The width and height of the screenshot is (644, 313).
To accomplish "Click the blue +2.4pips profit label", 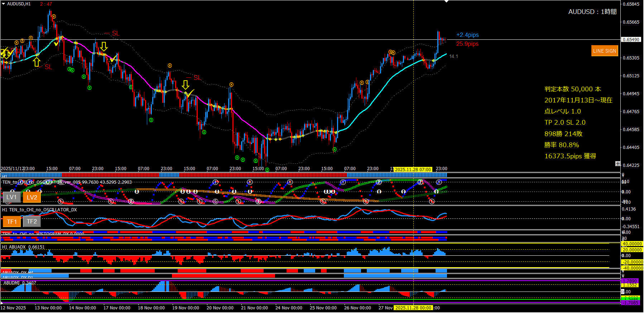I will [467, 35].
